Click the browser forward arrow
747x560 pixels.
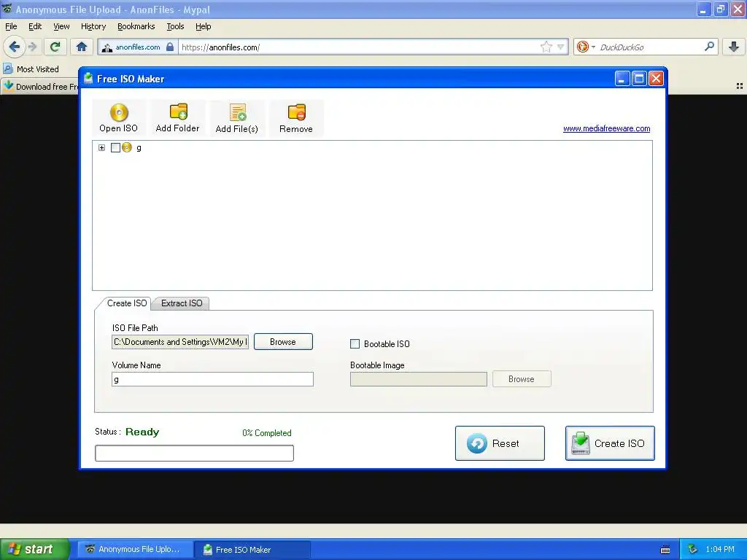(32, 47)
